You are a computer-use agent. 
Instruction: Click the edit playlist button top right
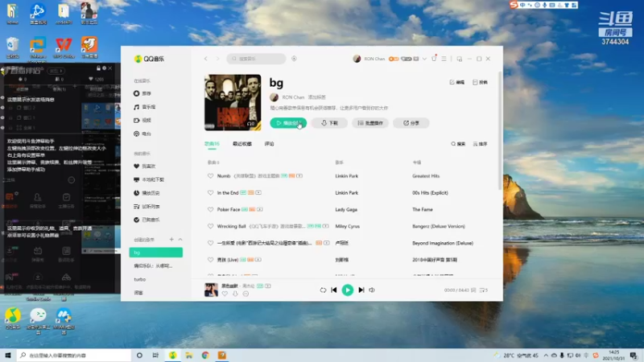456,82
